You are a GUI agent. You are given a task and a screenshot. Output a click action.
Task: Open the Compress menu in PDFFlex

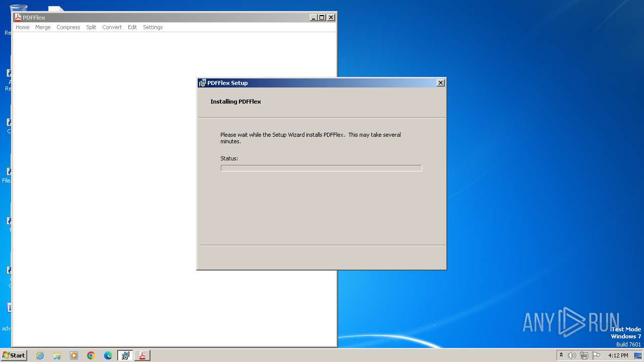coord(68,27)
